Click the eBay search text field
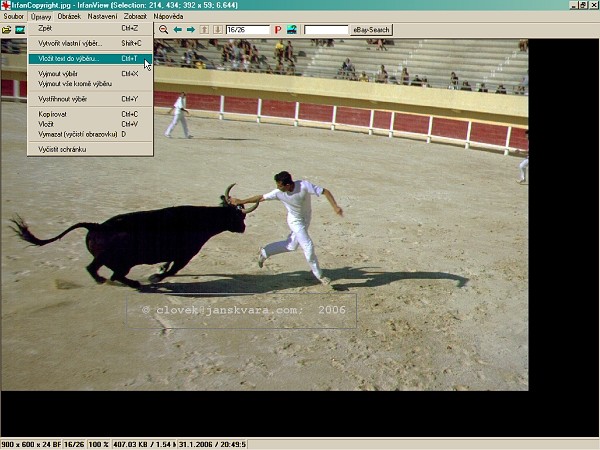Image resolution: width=600 pixels, height=450 pixels. [326, 30]
